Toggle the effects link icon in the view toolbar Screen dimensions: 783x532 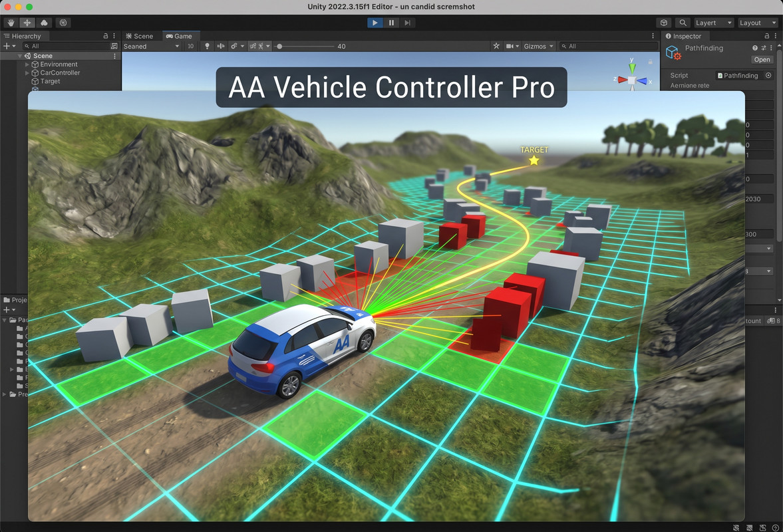(234, 46)
